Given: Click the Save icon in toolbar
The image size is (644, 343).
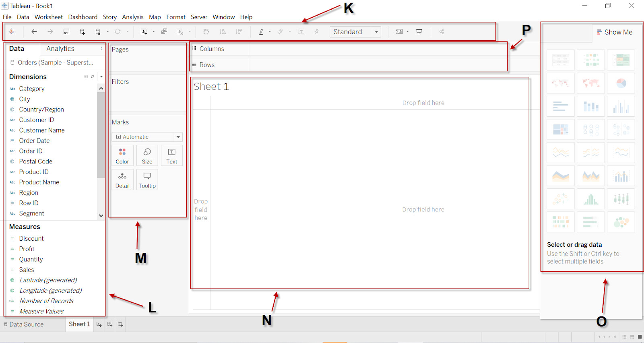Looking at the screenshot, I should tap(66, 31).
